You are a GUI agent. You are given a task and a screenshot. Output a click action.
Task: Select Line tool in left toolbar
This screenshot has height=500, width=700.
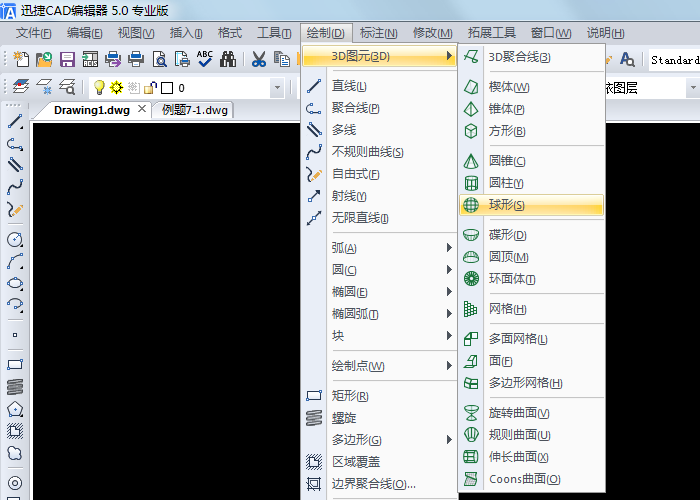(15, 121)
